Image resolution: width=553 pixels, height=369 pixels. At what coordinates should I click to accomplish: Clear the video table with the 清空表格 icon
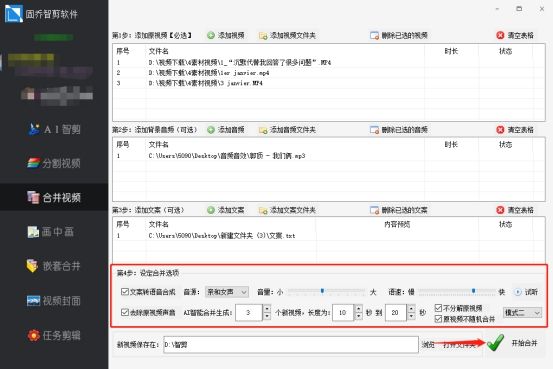point(500,35)
